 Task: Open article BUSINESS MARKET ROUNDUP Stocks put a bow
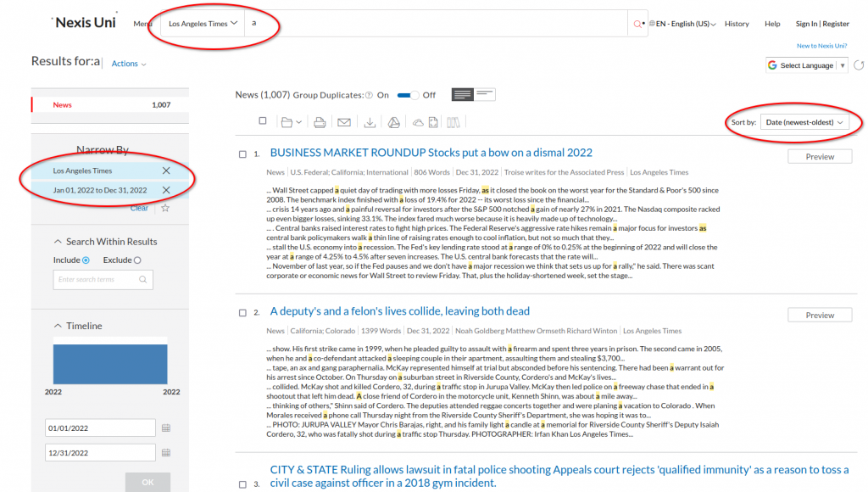431,153
